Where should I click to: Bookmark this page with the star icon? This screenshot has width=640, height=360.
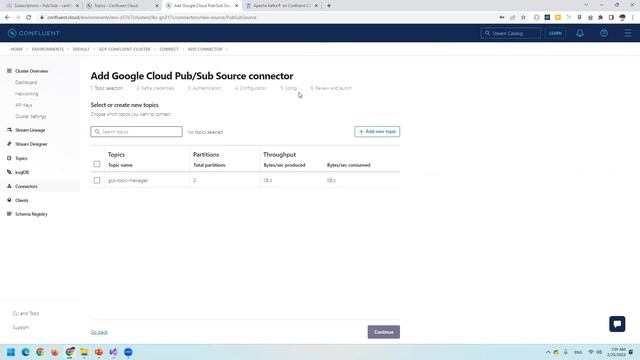tap(523, 18)
